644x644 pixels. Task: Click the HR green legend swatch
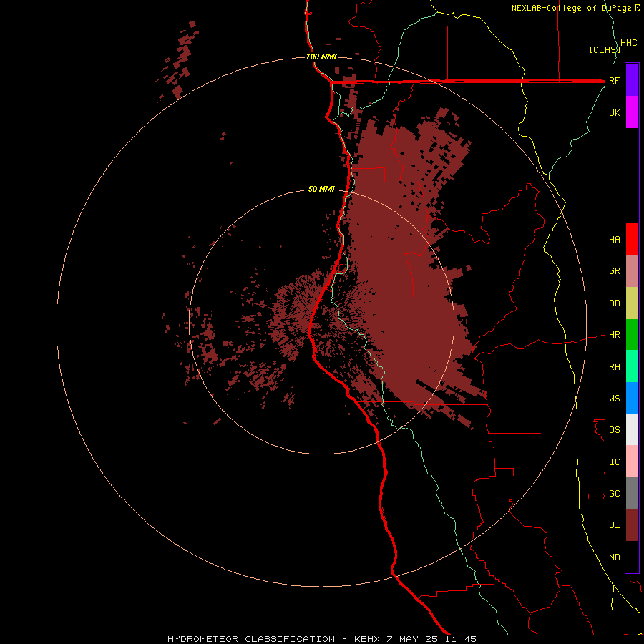click(x=632, y=335)
